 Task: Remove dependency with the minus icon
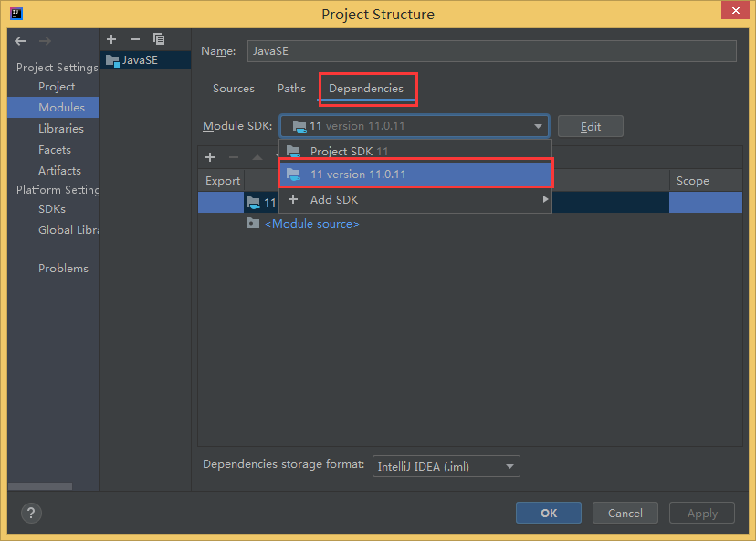point(234,157)
